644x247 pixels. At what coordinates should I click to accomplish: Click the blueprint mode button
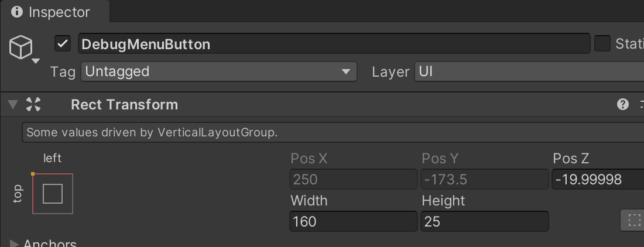pos(633,221)
